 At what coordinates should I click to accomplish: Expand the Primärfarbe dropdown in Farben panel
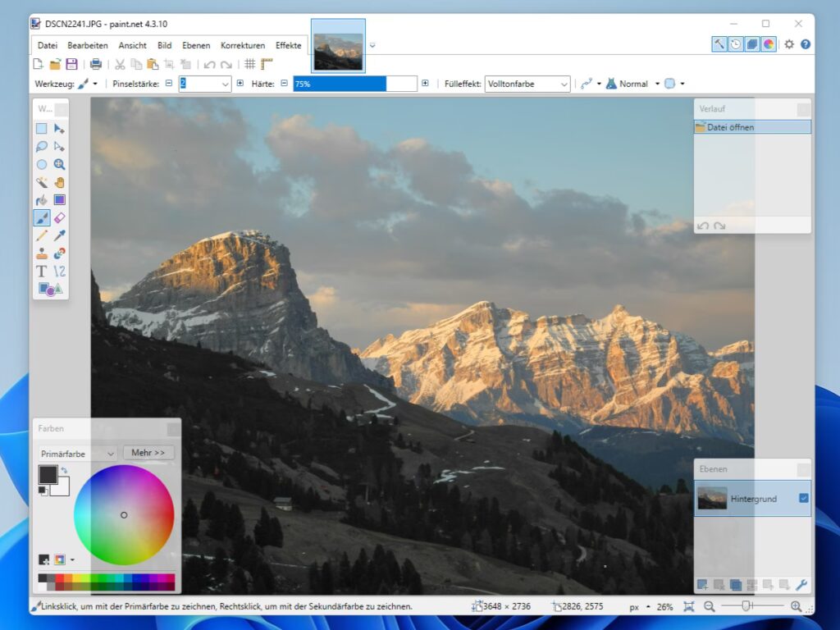tap(78, 453)
